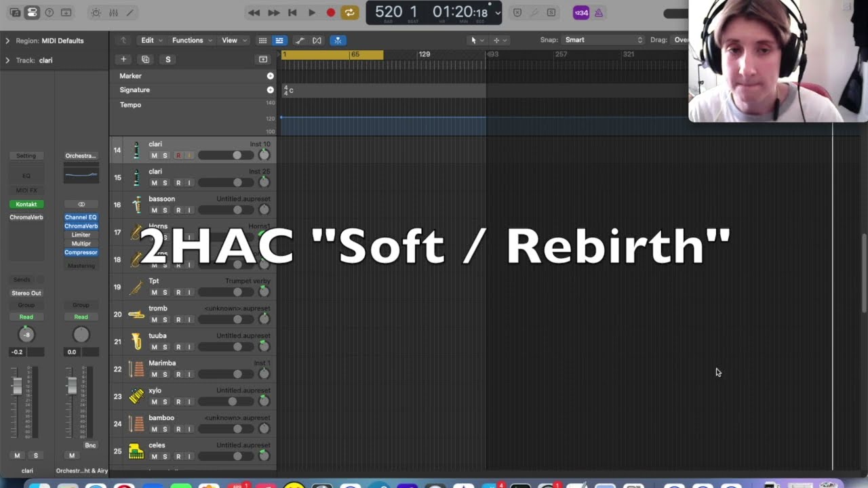
Task: Toggle the purple Metronome button
Action: [599, 12]
